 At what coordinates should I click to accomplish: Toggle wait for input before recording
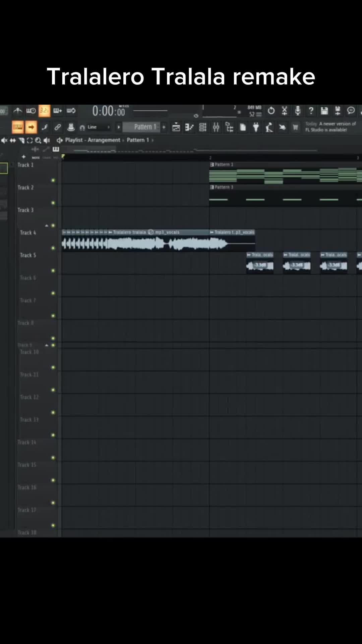pyautogui.click(x=31, y=110)
